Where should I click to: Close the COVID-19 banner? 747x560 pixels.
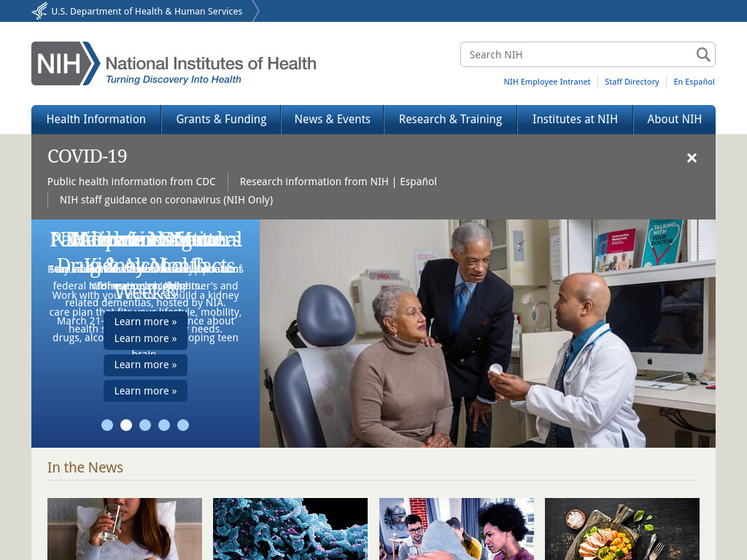(692, 157)
